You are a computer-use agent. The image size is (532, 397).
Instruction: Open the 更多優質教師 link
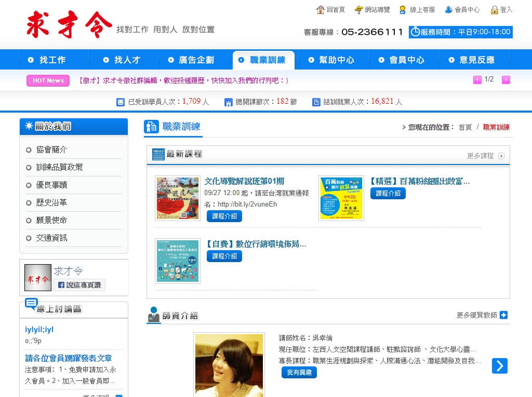coord(476,315)
